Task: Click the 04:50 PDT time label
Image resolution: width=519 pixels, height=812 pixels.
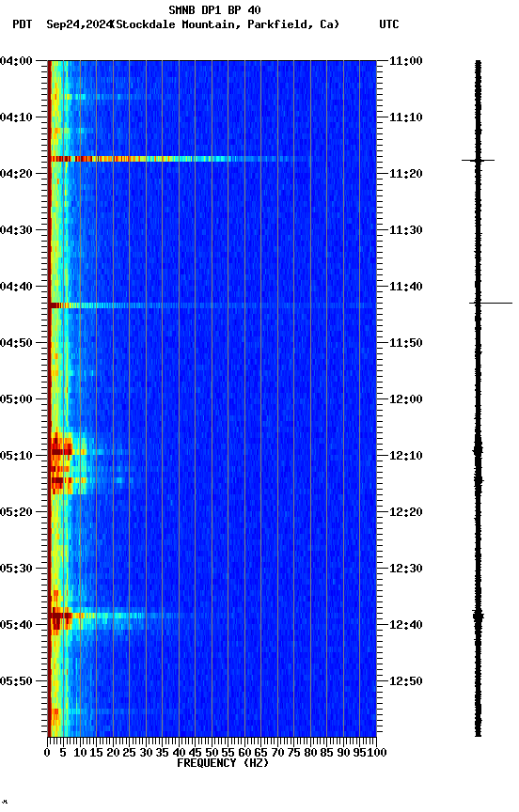Action: pos(16,343)
